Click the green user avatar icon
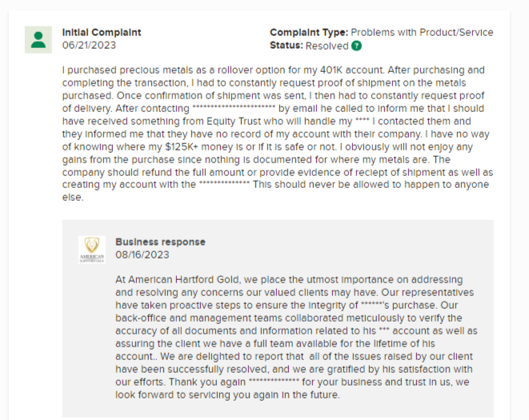 [x=38, y=40]
